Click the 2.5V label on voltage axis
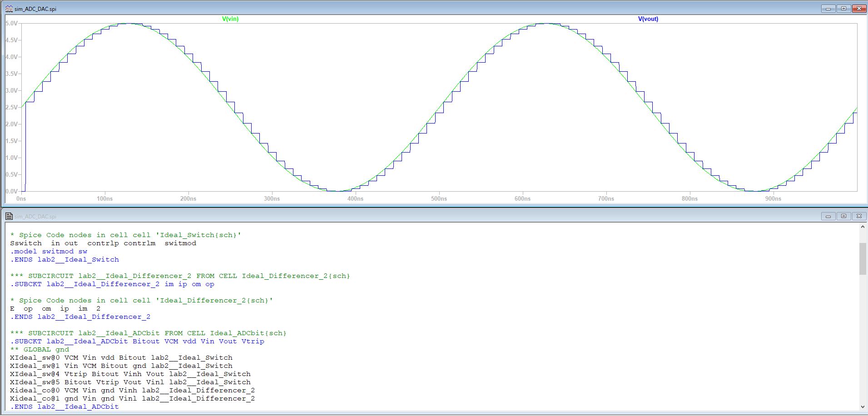Viewport: 868px width, 416px height. coord(11,107)
